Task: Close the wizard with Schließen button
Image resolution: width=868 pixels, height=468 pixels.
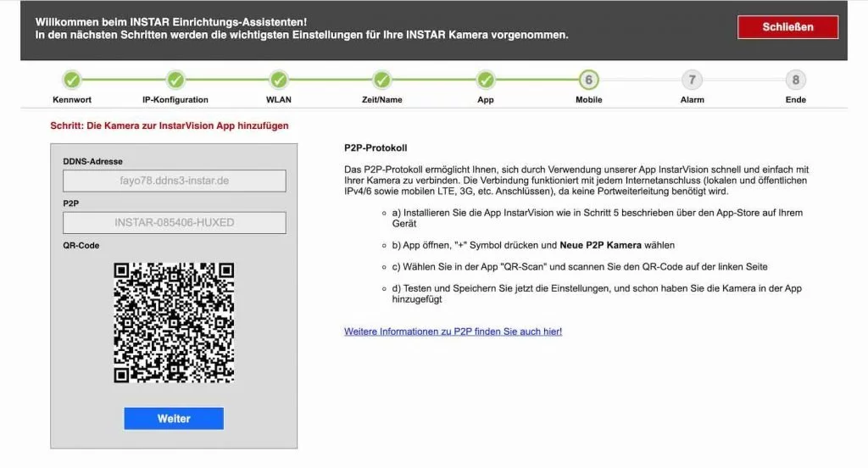Action: coord(787,27)
